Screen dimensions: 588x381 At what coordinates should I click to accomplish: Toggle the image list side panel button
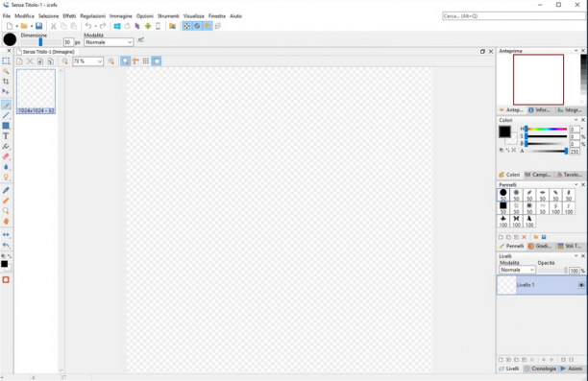[x=157, y=61]
